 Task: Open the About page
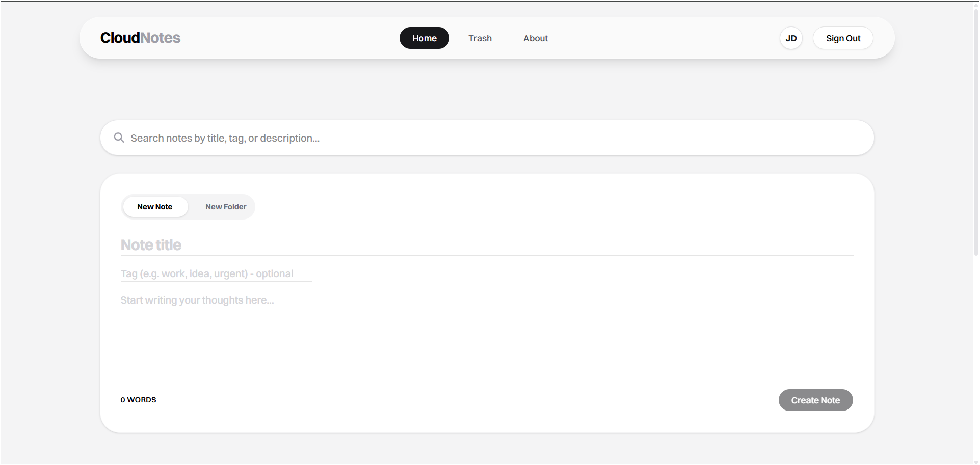pyautogui.click(x=536, y=38)
